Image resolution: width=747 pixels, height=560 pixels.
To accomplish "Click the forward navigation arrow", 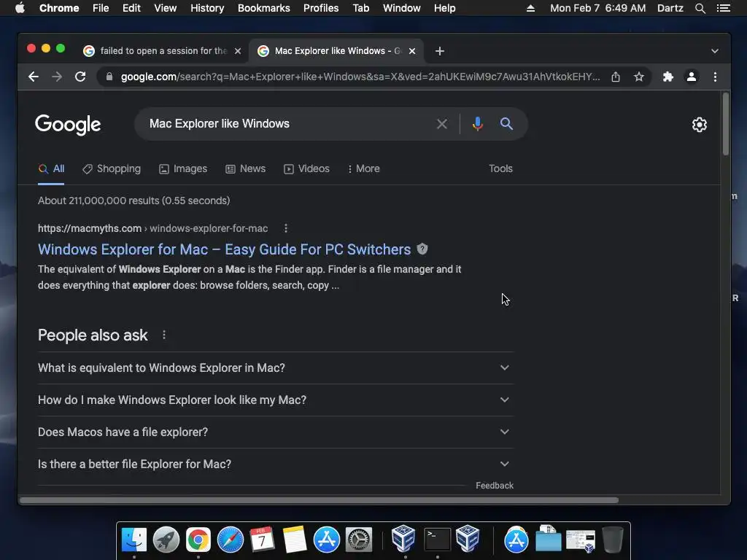I will tap(57, 77).
